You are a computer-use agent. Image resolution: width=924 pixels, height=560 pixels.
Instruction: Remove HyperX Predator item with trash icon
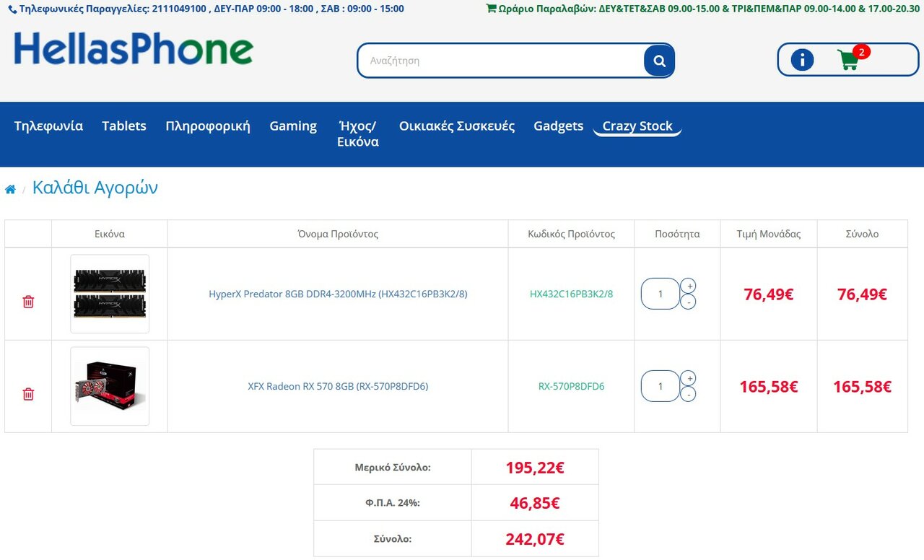click(28, 302)
